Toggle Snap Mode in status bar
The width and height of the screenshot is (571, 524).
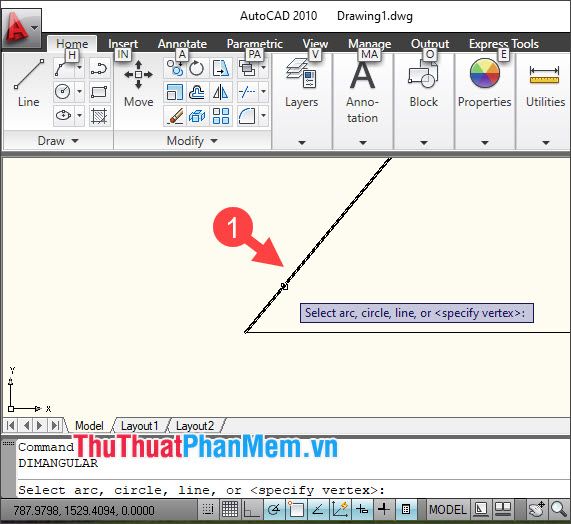coord(208,509)
